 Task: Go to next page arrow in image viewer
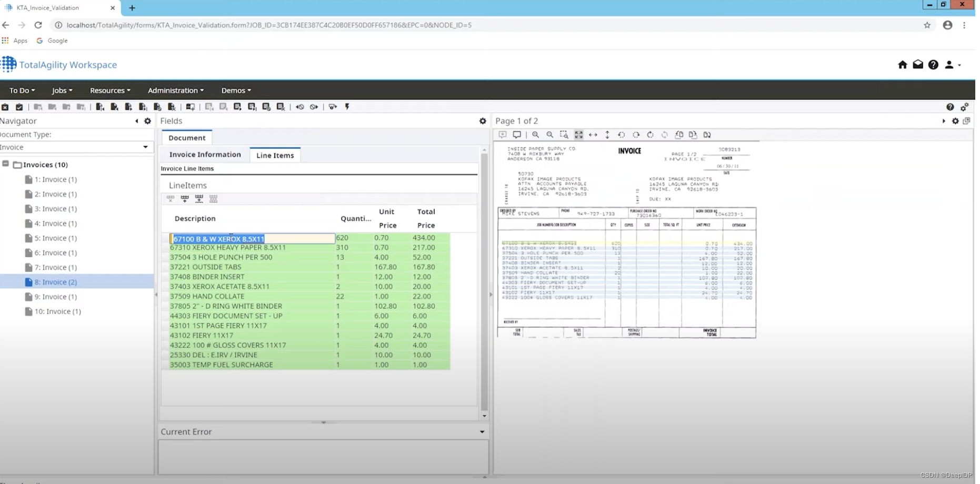point(944,121)
